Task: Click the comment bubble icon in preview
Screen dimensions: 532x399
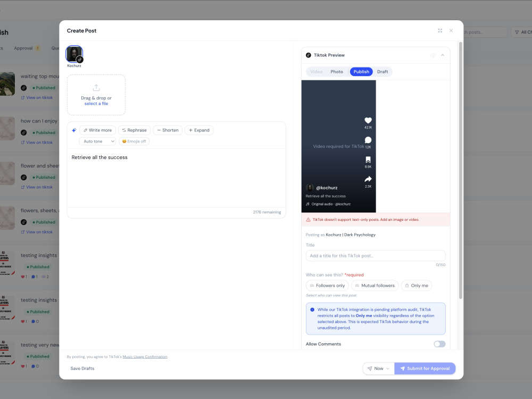Action: click(x=368, y=140)
